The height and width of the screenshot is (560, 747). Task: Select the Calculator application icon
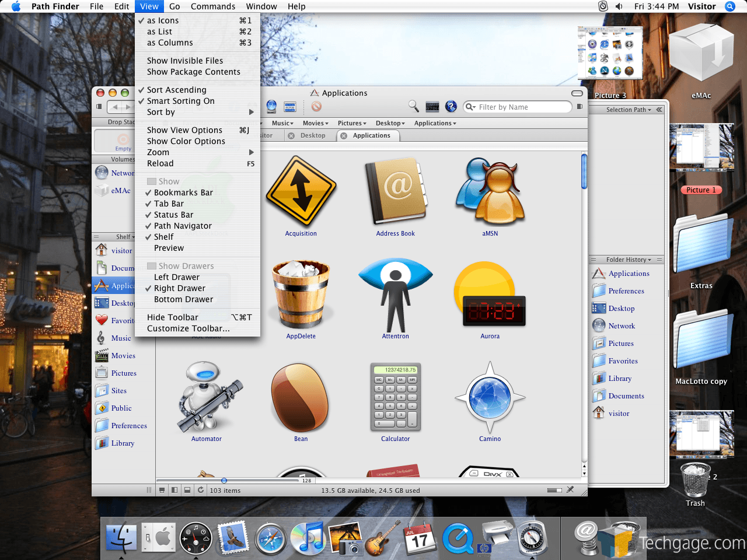[x=396, y=397]
